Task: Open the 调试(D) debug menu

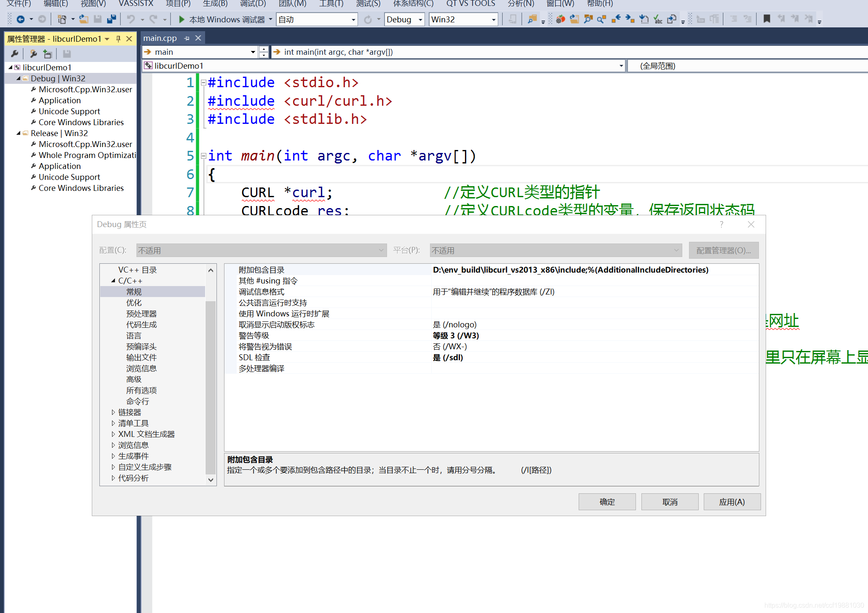Action: pyautogui.click(x=253, y=4)
